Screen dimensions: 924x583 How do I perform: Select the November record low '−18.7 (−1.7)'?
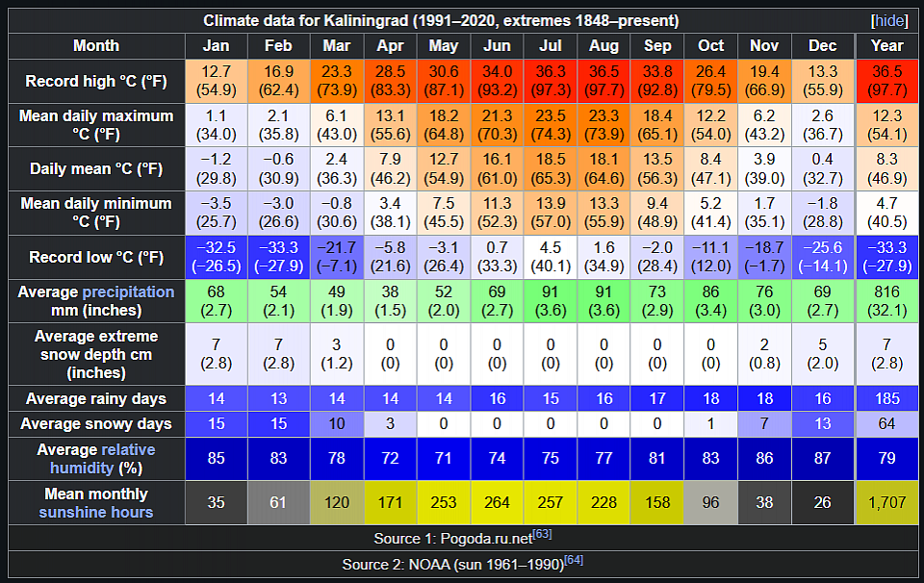point(764,257)
